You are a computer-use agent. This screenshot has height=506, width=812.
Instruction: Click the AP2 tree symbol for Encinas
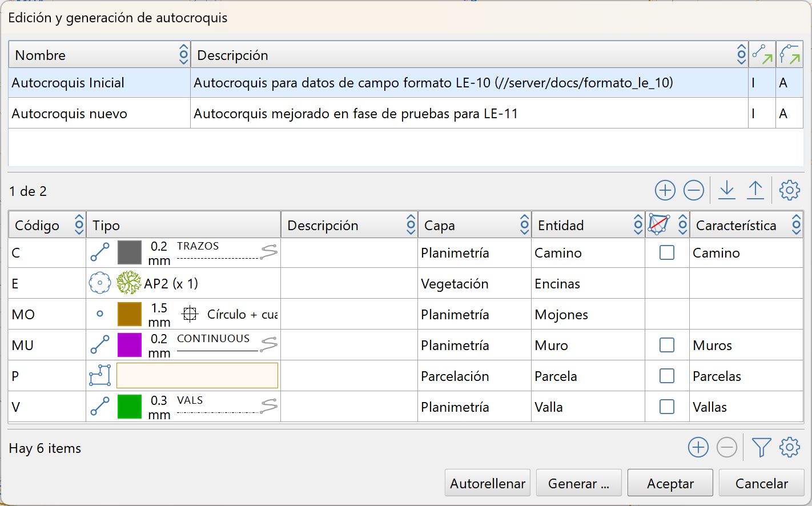129,282
